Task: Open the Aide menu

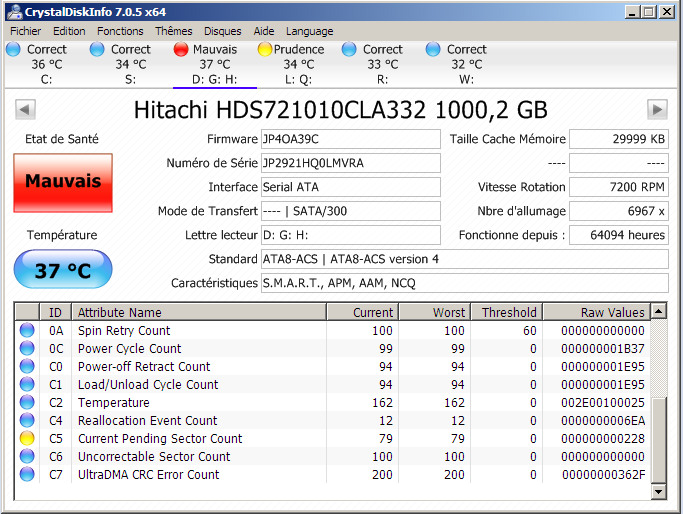Action: [264, 31]
